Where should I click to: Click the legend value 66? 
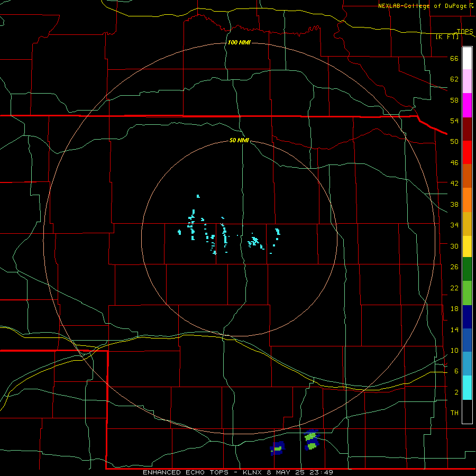point(454,59)
